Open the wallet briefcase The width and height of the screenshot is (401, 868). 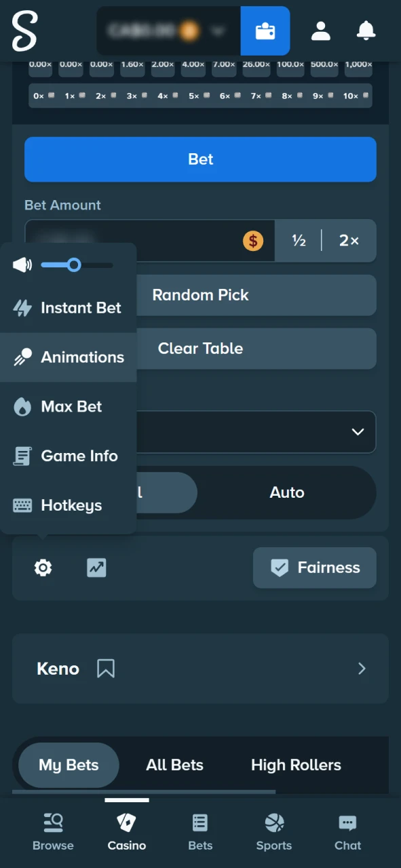[x=265, y=31]
